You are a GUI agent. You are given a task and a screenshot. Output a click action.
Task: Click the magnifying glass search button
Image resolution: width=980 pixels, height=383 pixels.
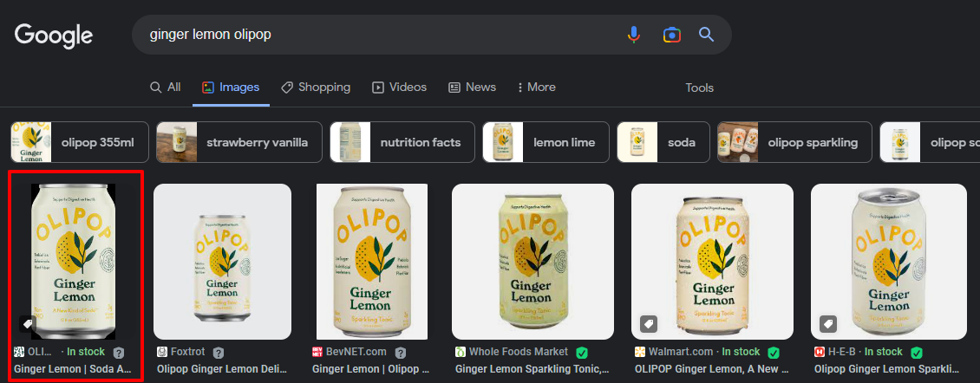706,35
